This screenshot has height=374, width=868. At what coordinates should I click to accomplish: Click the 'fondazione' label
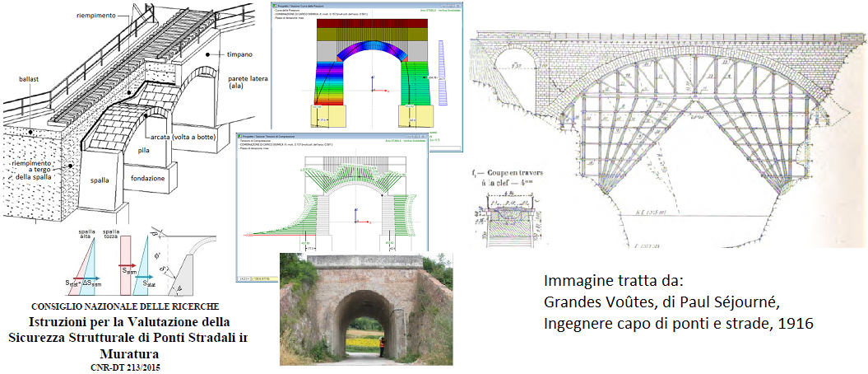pos(150,179)
